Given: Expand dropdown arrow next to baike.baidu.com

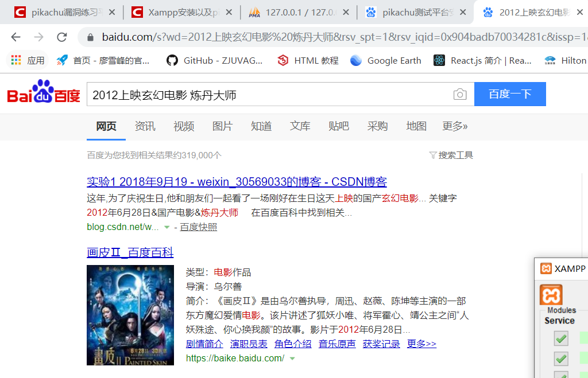Looking at the screenshot, I should coord(292,358).
